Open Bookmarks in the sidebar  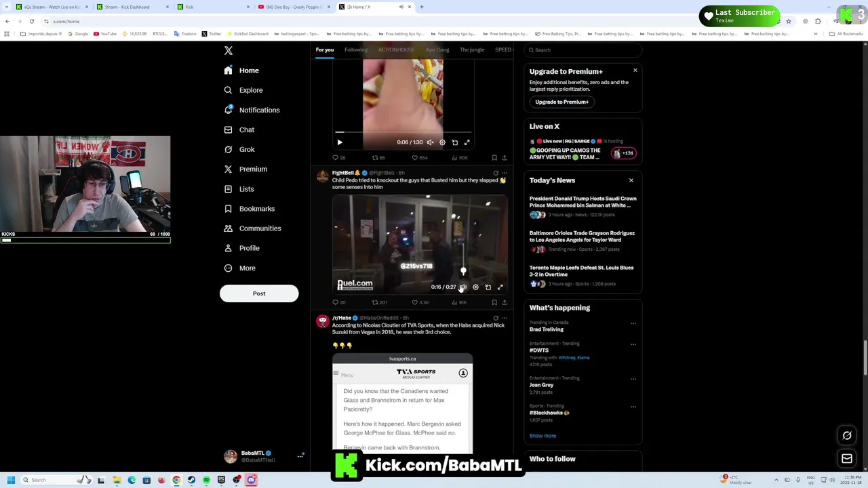click(250, 209)
